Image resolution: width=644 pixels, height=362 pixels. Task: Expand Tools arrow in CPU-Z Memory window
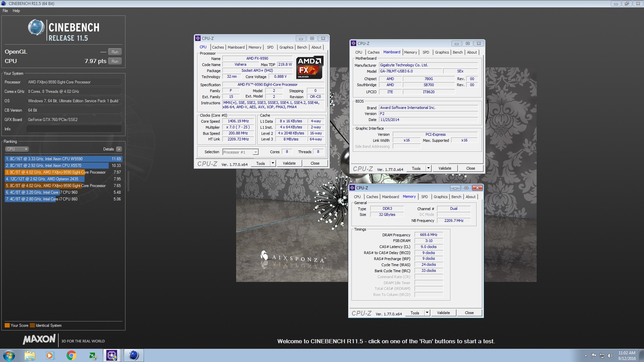point(427,313)
